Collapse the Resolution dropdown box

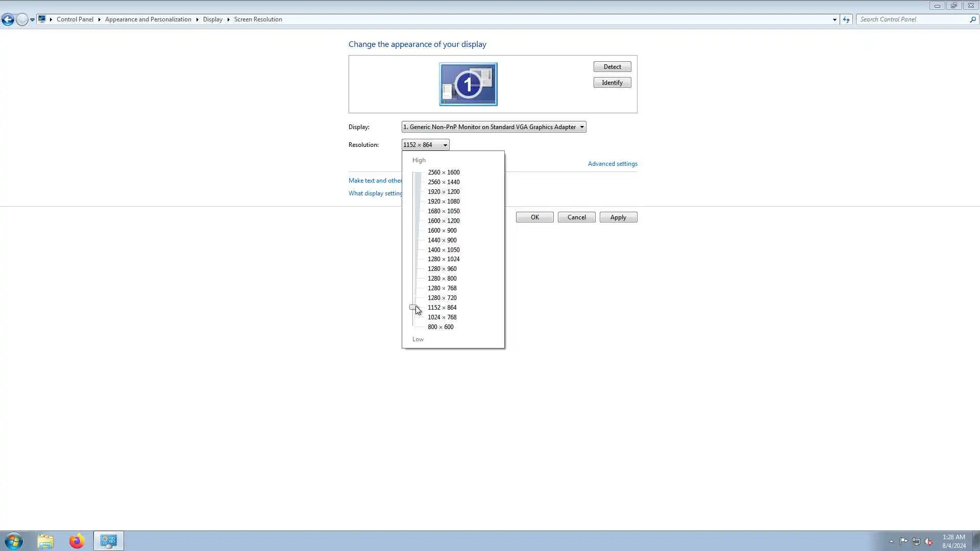point(425,145)
